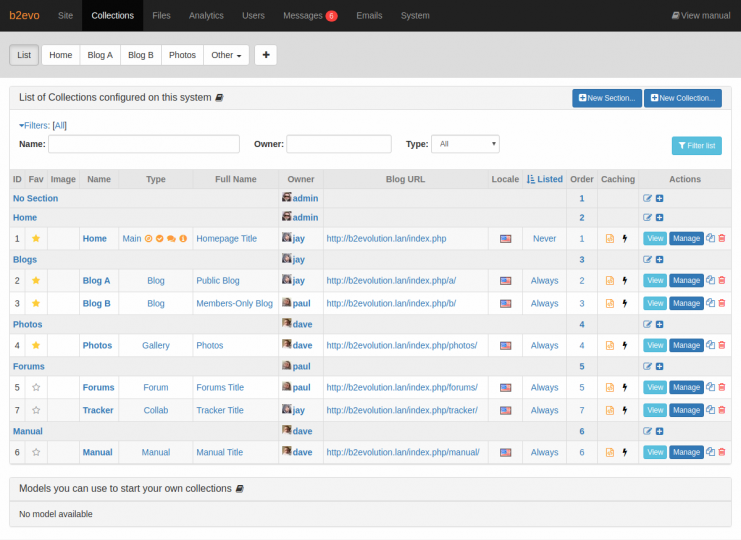The width and height of the screenshot is (741, 540).
Task: Click the US flag locale for Tracker
Action: (x=505, y=410)
